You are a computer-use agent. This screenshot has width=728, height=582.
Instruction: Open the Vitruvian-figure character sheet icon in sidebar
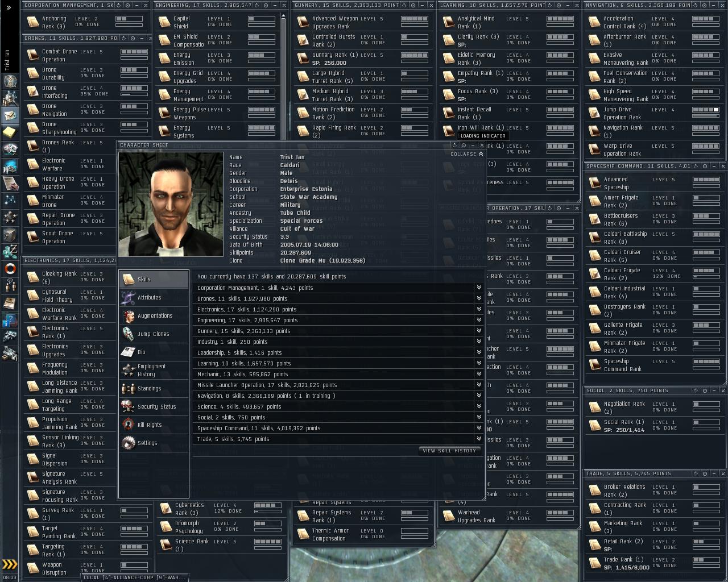click(x=10, y=81)
